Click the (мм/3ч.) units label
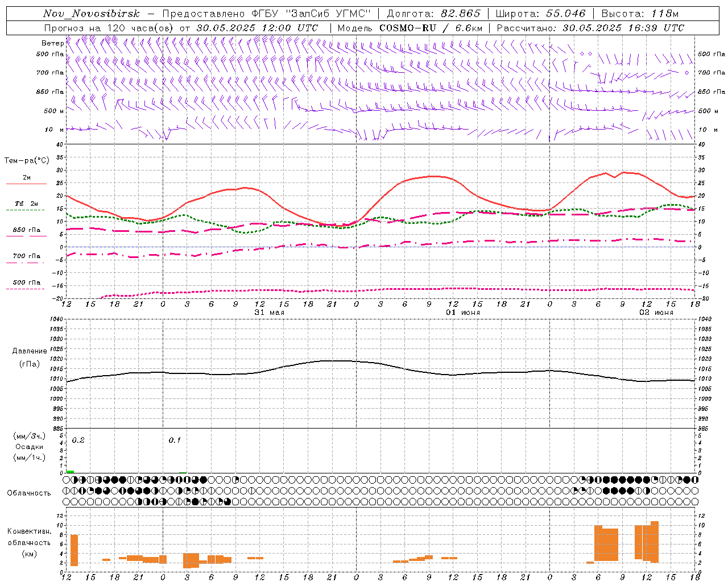 (29, 436)
